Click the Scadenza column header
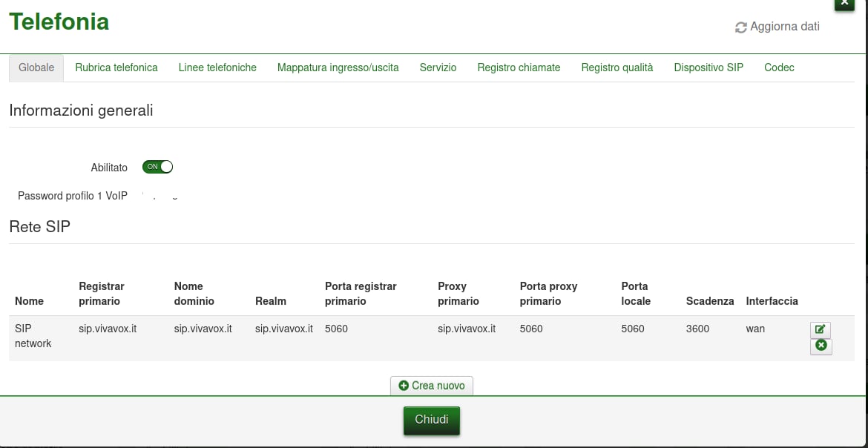This screenshot has width=868, height=448. coord(710,301)
